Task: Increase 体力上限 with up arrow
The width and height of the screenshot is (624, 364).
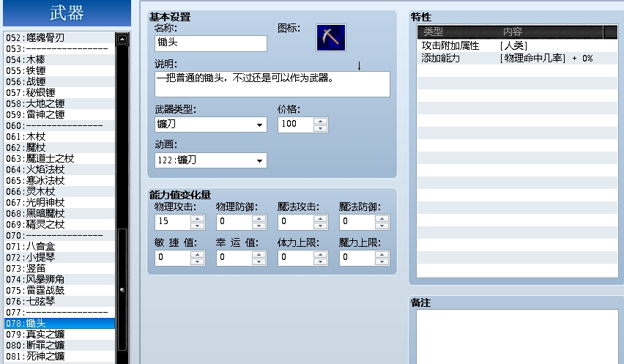Action: [320, 254]
